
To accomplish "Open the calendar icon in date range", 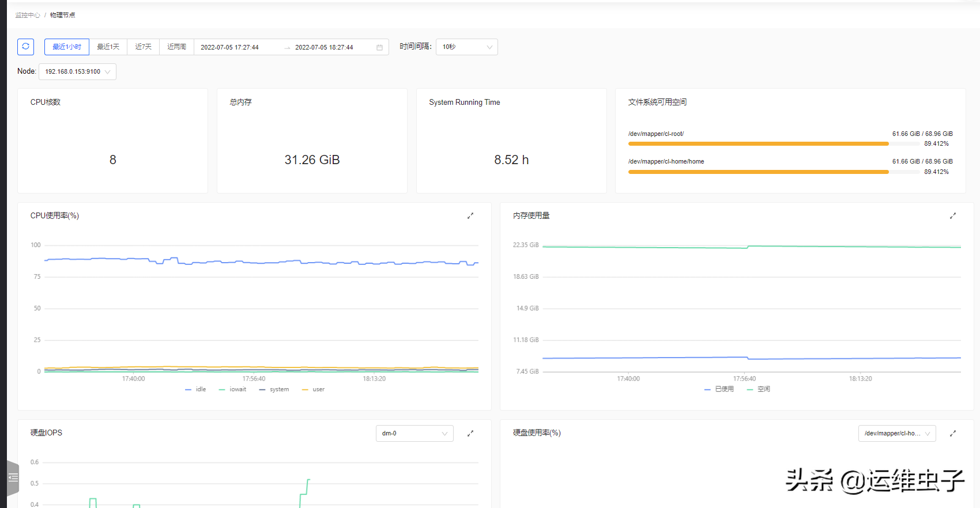I will pos(379,47).
